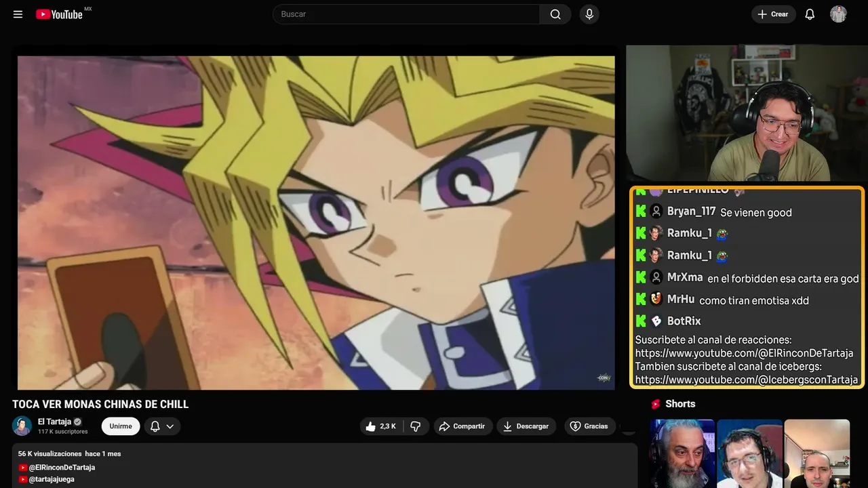Click the full youtube.com/@ElRinconDeTartaja URL in chat
Screen dimensions: 868x488
(x=745, y=353)
